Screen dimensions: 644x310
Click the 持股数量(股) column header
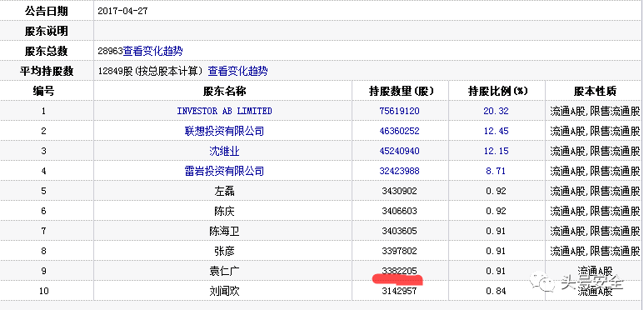coord(401,91)
